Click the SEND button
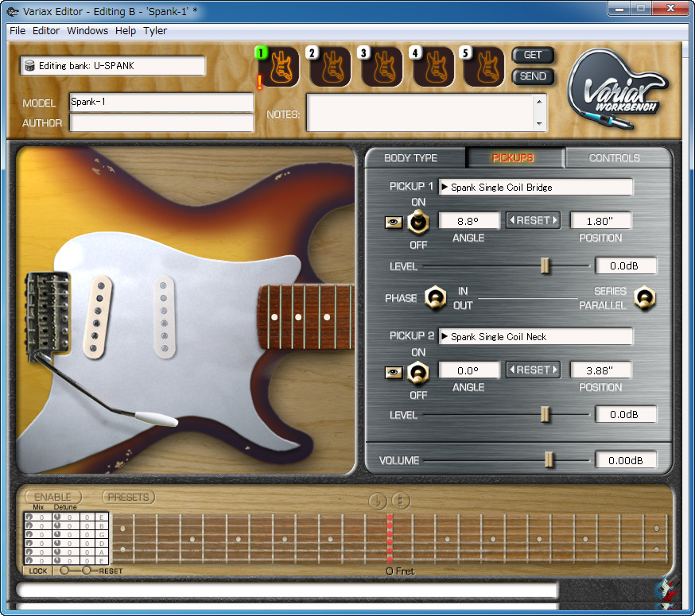Image resolution: width=695 pixels, height=616 pixels. coord(533,76)
